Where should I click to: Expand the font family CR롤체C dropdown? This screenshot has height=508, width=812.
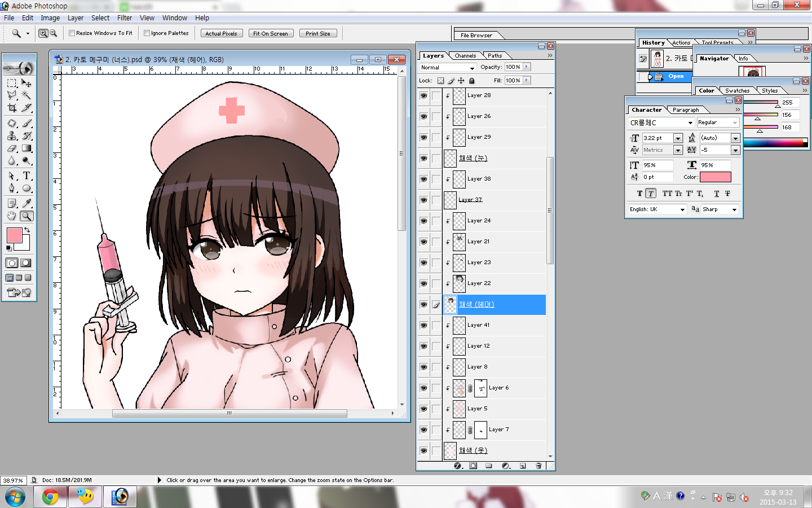coord(690,122)
